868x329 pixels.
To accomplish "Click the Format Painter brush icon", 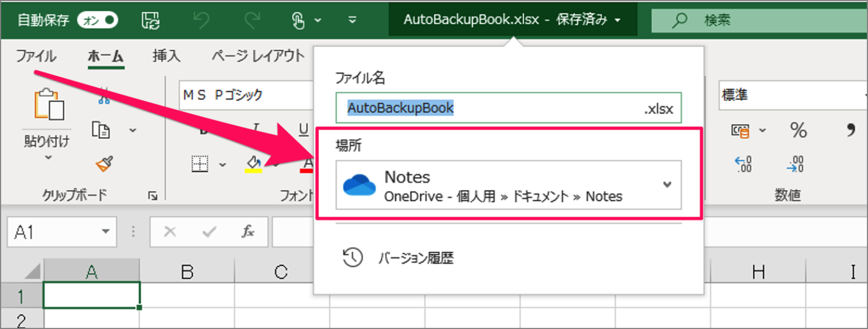I will point(103,164).
